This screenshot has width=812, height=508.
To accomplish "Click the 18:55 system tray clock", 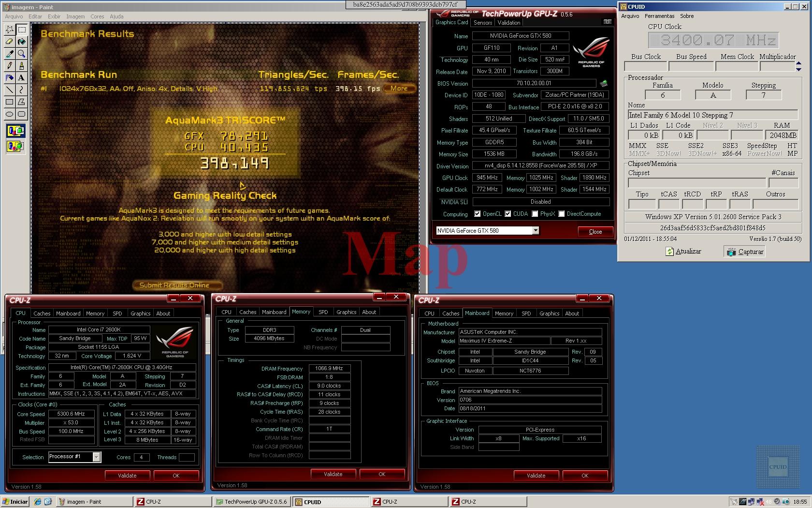I will 800,502.
